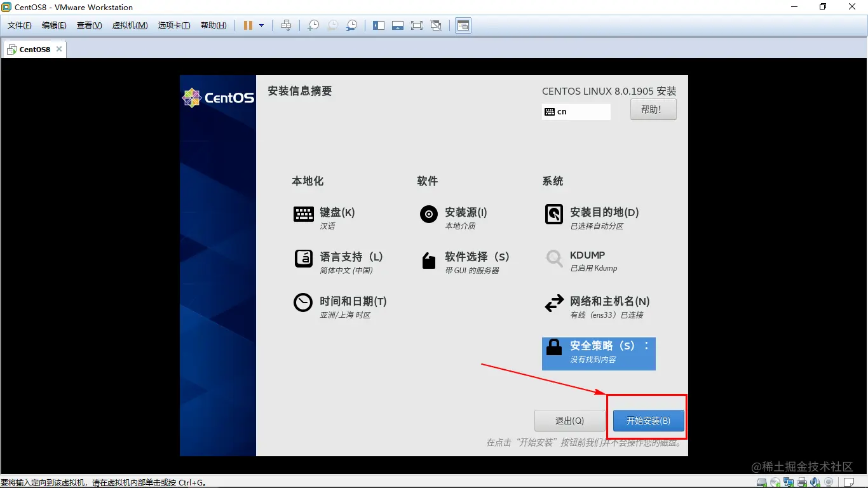
Task: Click the 亚洲/上海 时区 text
Action: (x=345, y=315)
